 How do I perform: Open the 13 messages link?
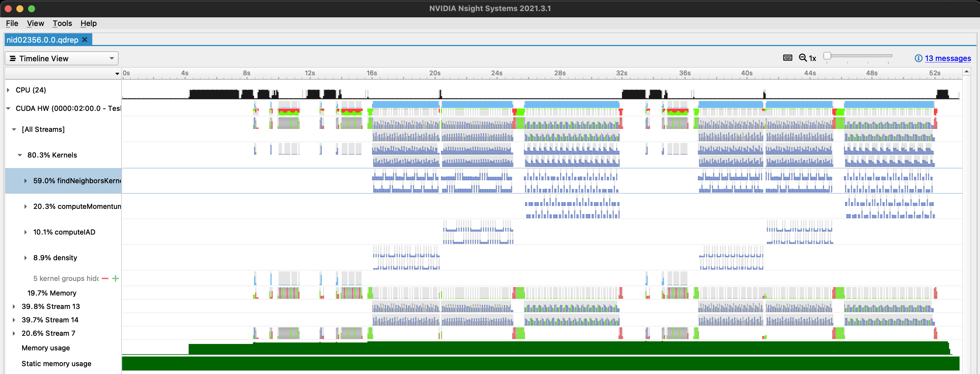tap(948, 58)
